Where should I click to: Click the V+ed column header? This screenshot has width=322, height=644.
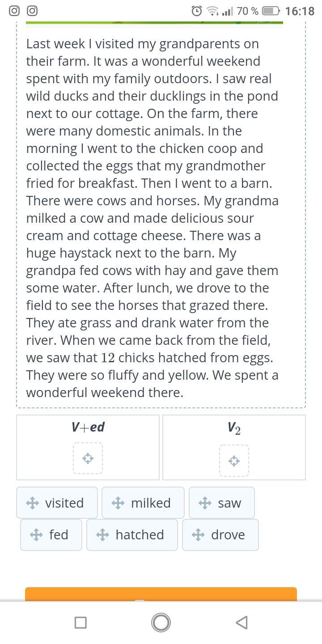(x=88, y=427)
